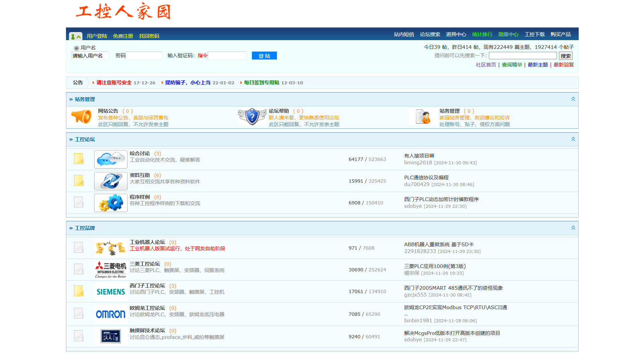Open the site management document icon
Viewport: 644px width, 354px height.
(423, 117)
